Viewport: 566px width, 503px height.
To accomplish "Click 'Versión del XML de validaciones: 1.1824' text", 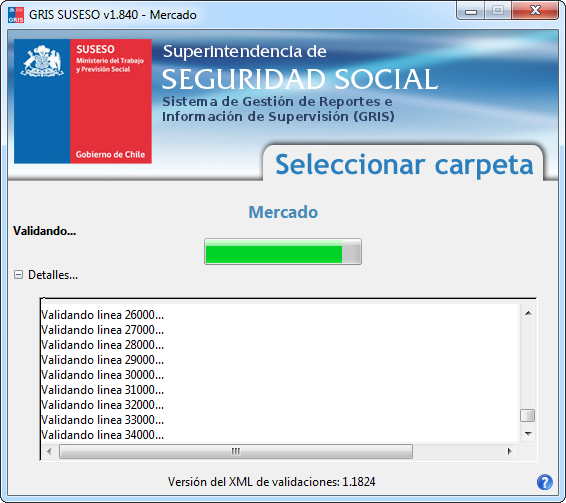I will tap(271, 482).
